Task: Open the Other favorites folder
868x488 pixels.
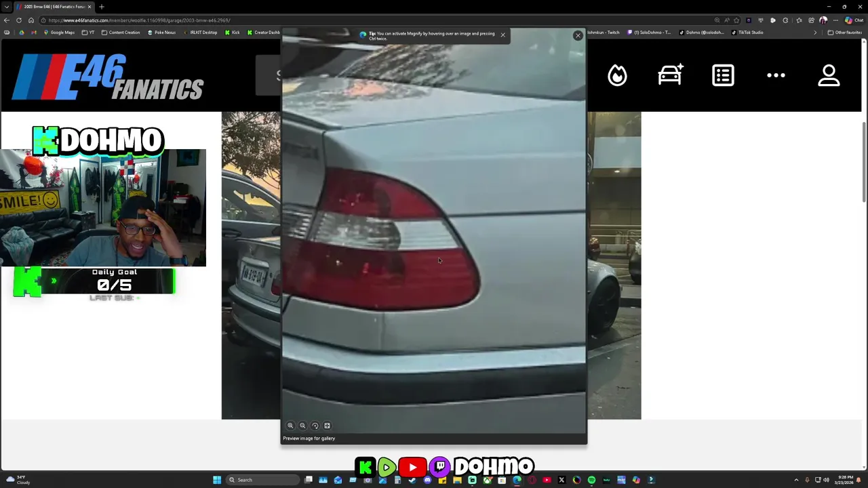Action: point(844,33)
